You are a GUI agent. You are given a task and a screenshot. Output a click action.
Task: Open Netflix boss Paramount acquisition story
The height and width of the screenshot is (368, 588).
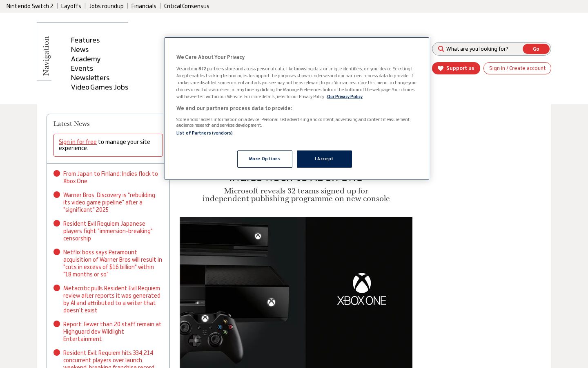[113, 263]
